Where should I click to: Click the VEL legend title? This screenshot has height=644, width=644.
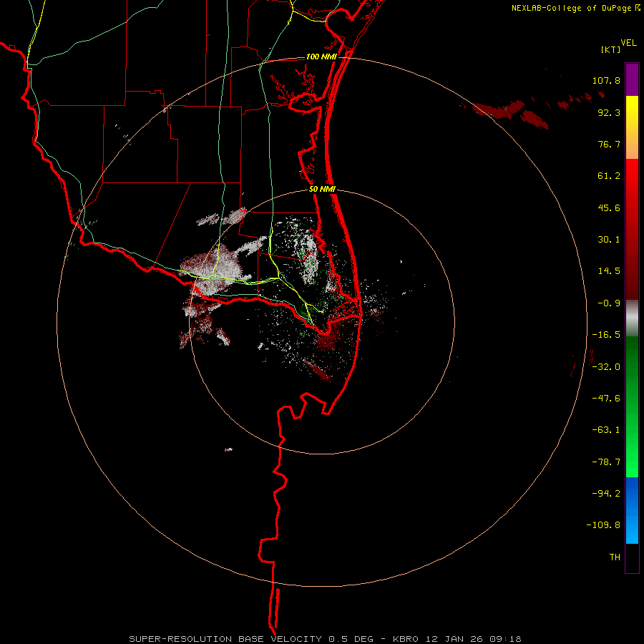628,43
